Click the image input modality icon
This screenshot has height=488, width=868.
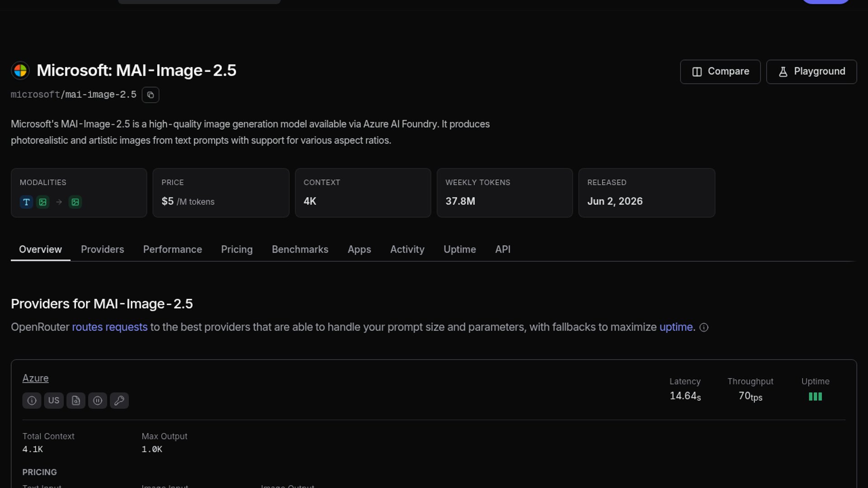(43, 202)
